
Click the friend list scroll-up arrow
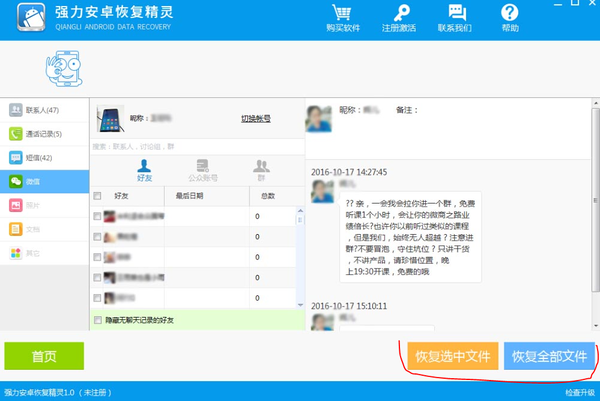coord(300,210)
